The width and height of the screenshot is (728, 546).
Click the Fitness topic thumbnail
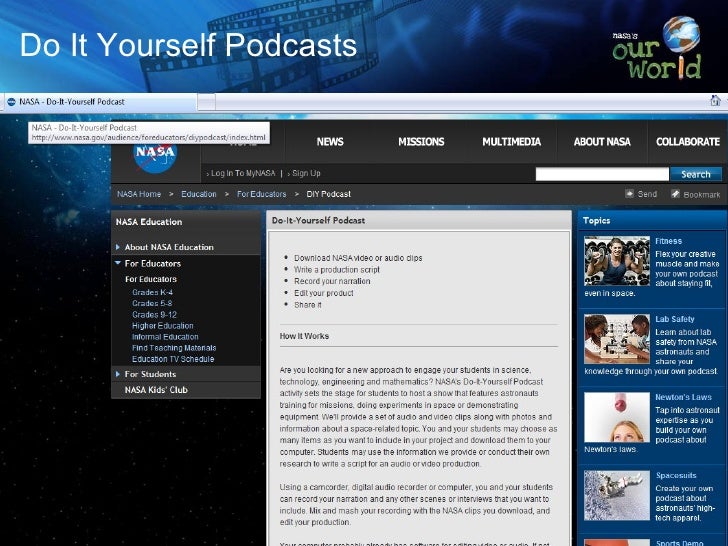click(x=617, y=261)
